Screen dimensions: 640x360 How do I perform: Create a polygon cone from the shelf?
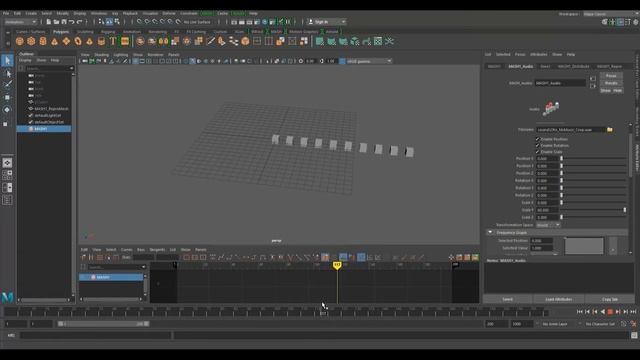pyautogui.click(x=54, y=41)
